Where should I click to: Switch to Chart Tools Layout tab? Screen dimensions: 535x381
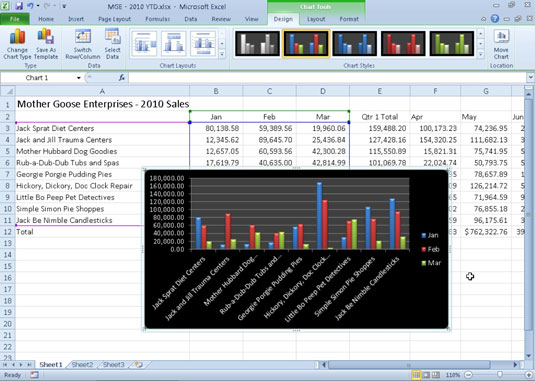316,19
